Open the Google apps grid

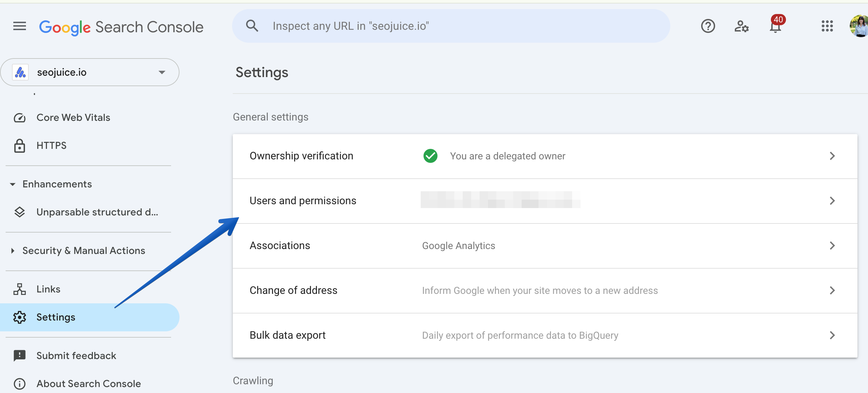(827, 26)
